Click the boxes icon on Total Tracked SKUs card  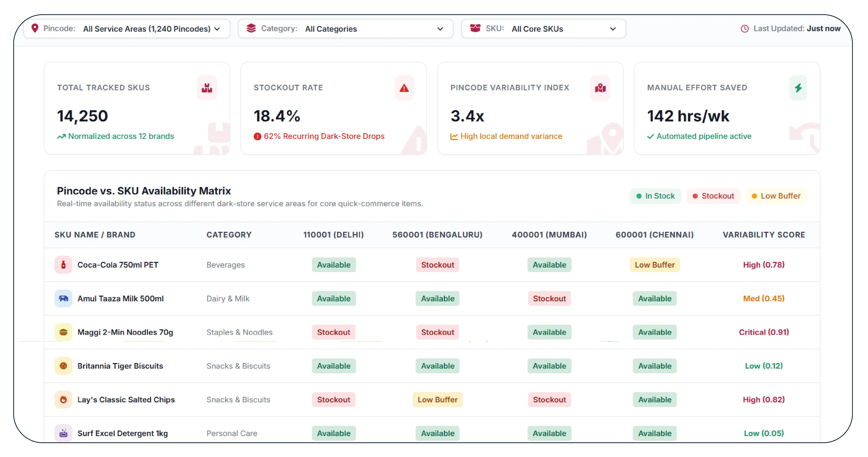[x=207, y=88]
